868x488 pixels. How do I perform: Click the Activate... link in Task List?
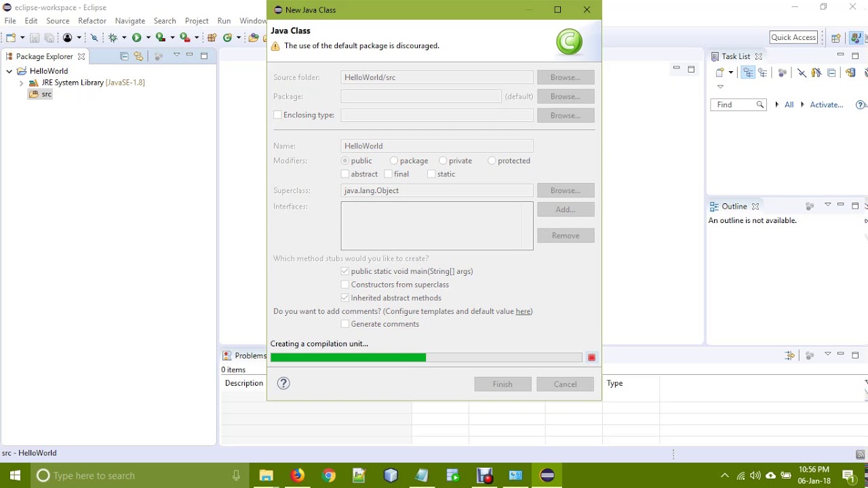click(x=827, y=105)
